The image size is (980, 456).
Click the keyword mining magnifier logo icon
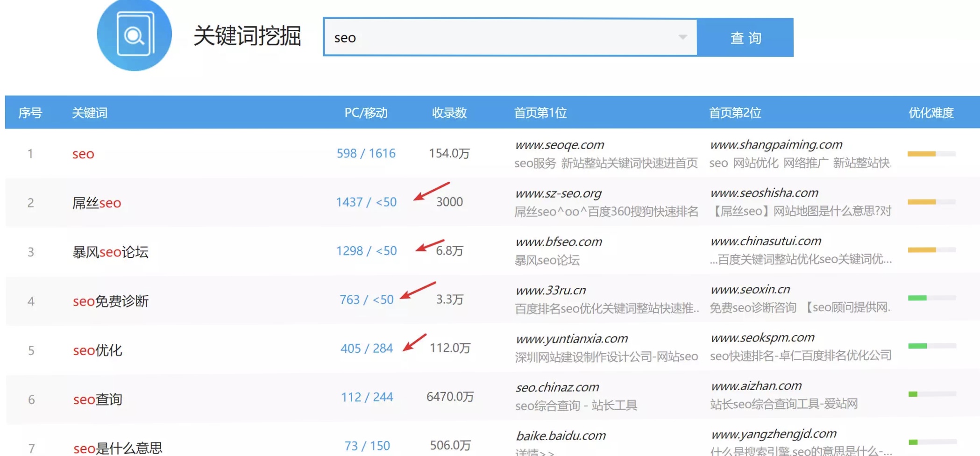[134, 36]
